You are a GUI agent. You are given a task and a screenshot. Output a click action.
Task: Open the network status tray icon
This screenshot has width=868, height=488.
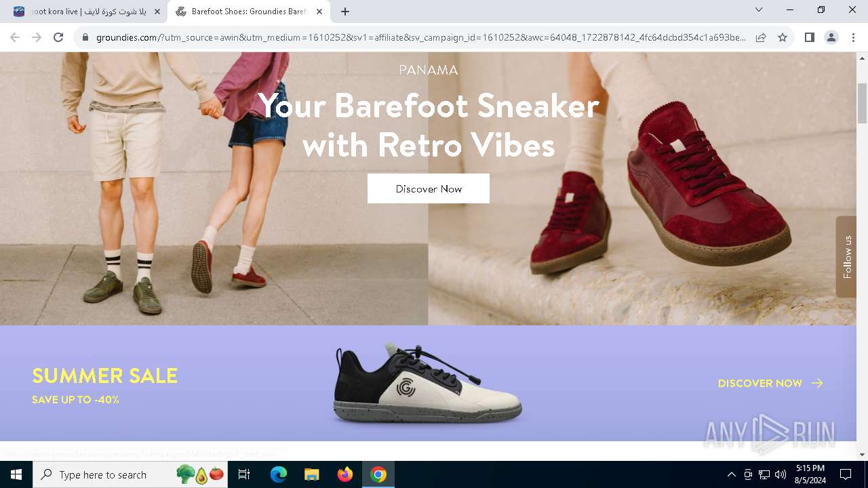764,474
